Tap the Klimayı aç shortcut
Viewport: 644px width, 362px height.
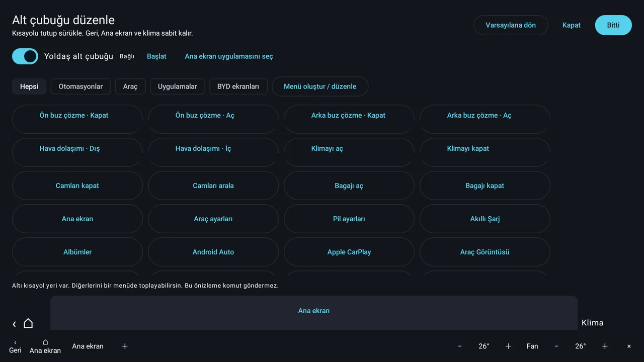[x=349, y=152]
